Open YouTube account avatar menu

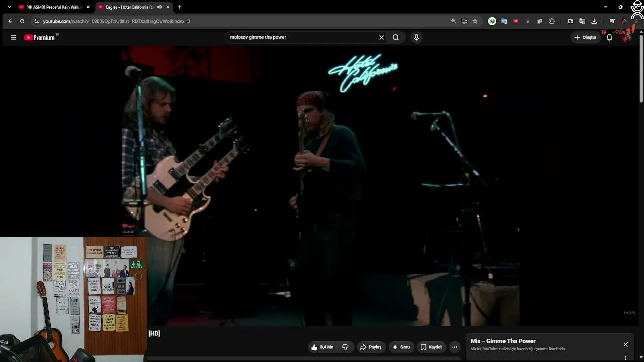tap(627, 37)
